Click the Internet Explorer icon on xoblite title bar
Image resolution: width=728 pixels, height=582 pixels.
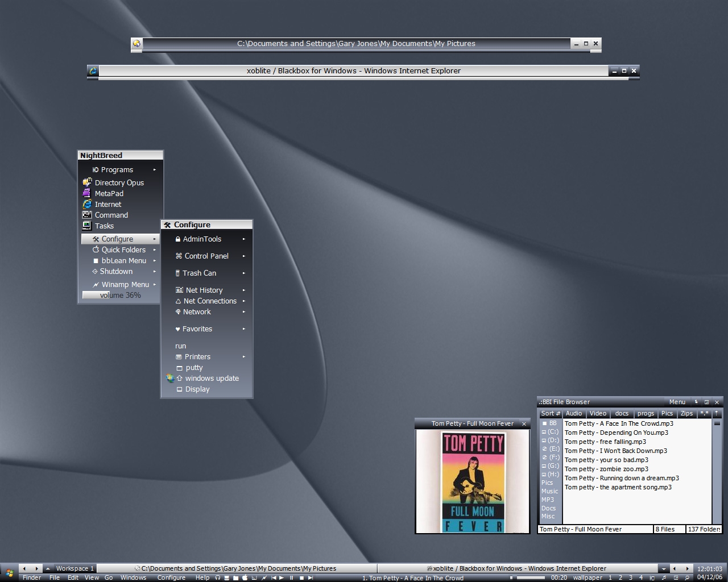[93, 70]
